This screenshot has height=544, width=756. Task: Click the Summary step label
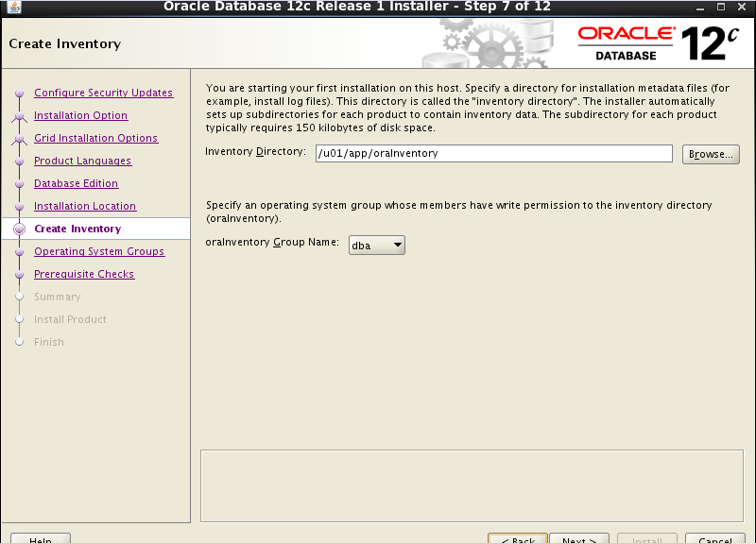pyautogui.click(x=58, y=297)
